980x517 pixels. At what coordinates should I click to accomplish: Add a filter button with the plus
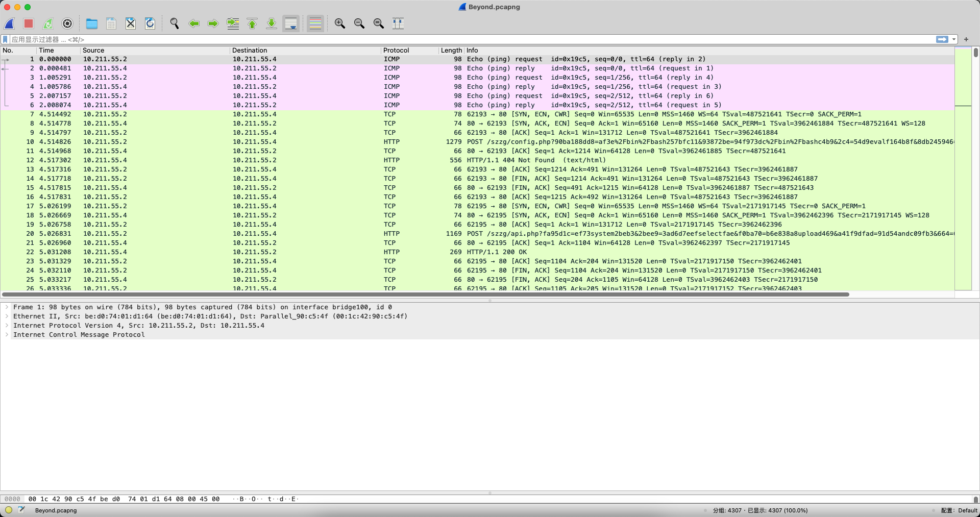pyautogui.click(x=966, y=39)
